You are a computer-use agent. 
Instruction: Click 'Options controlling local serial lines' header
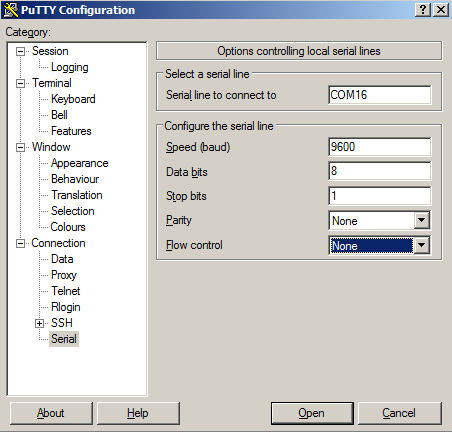click(299, 51)
